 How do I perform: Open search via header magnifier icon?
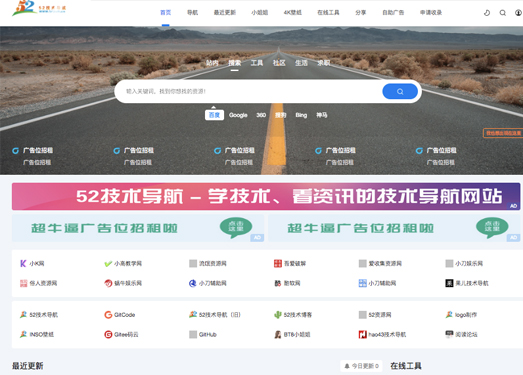point(503,13)
